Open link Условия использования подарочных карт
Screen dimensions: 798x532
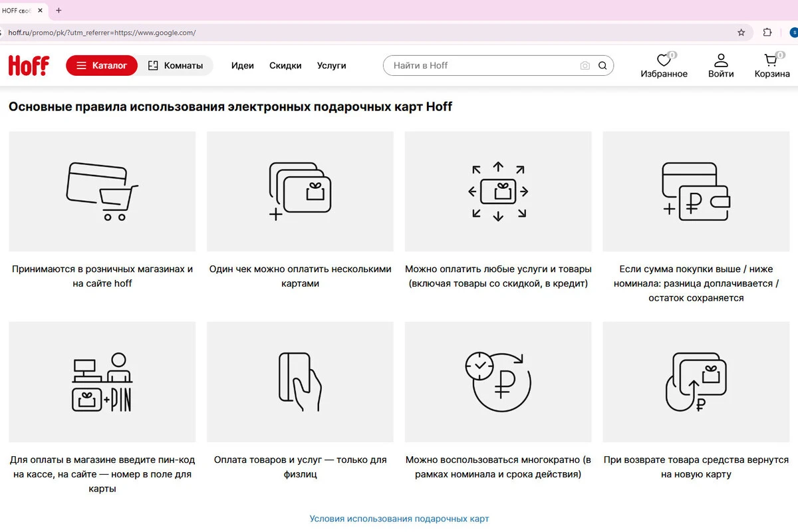coord(399,519)
